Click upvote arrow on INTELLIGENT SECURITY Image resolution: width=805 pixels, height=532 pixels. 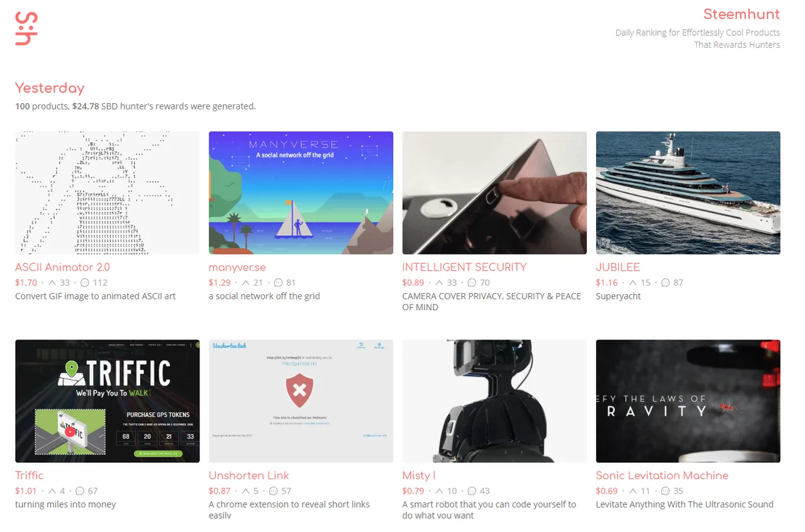(x=440, y=283)
